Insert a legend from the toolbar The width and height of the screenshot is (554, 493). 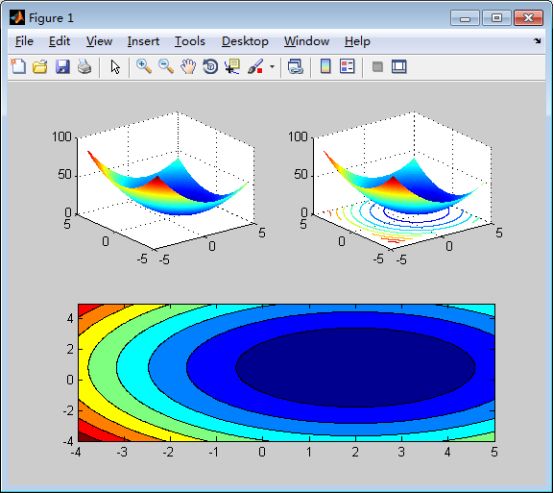click(x=347, y=66)
